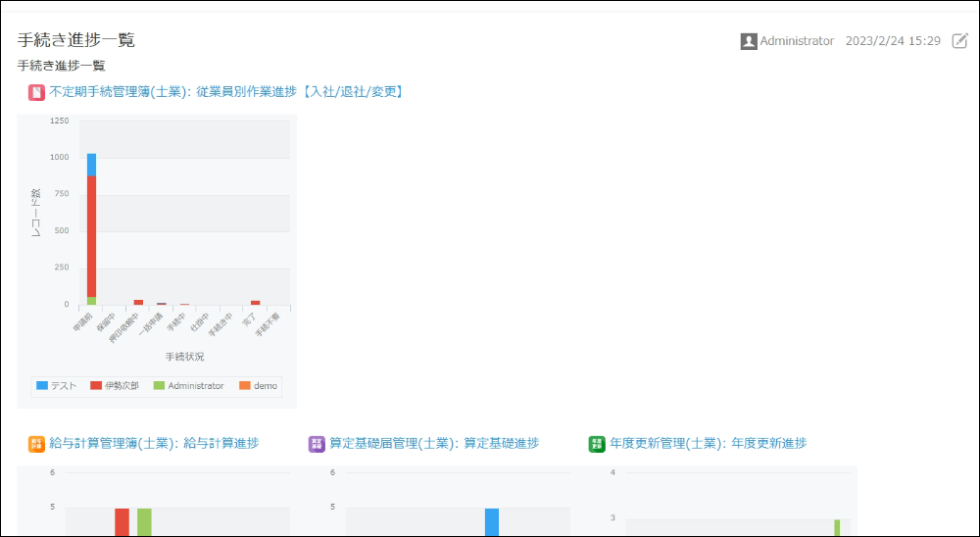This screenshot has width=980, height=537.
Task: Click the green bar in 年度更新進捗 chart
Action: (837, 528)
